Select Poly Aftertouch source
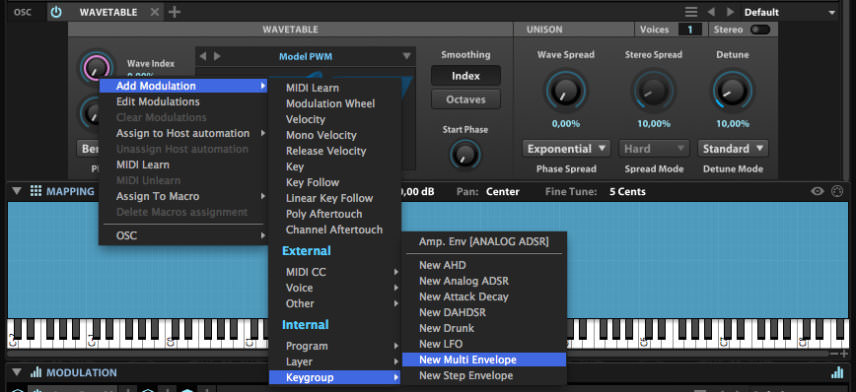 coord(335,214)
